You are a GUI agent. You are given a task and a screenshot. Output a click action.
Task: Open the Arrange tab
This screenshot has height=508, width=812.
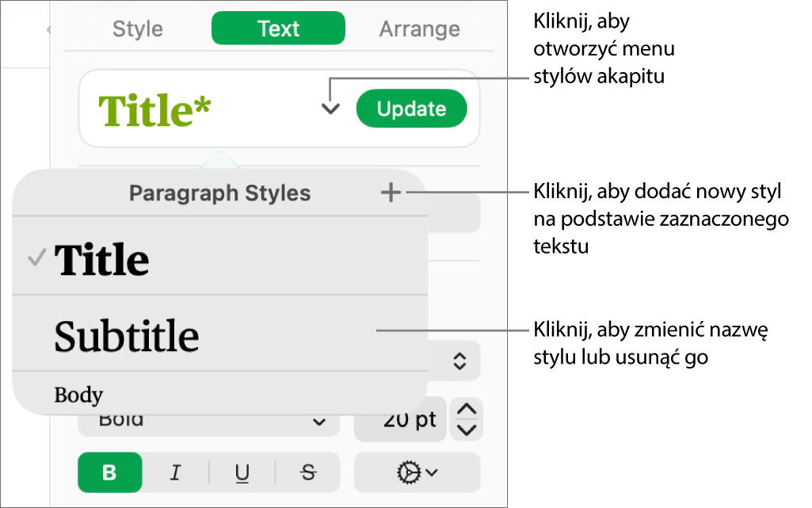coord(419,29)
